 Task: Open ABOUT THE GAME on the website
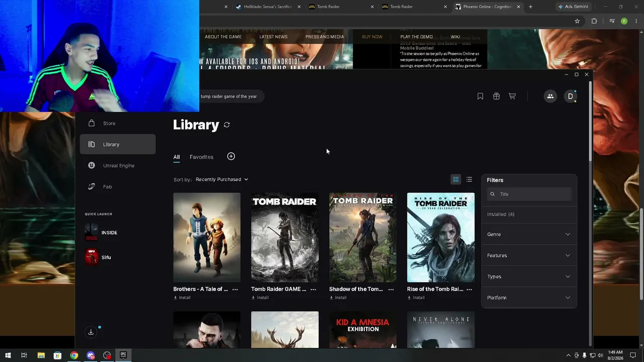[x=223, y=37]
